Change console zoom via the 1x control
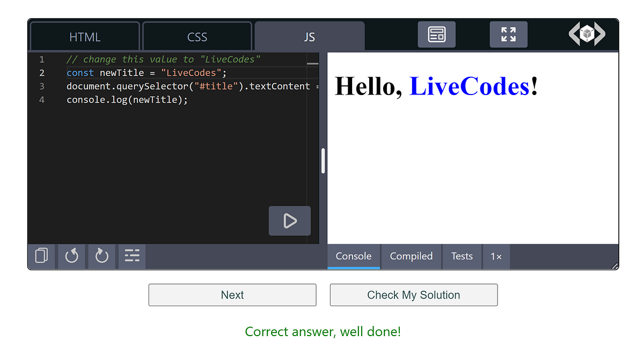Viewport: 644px width, 363px height. pos(496,256)
